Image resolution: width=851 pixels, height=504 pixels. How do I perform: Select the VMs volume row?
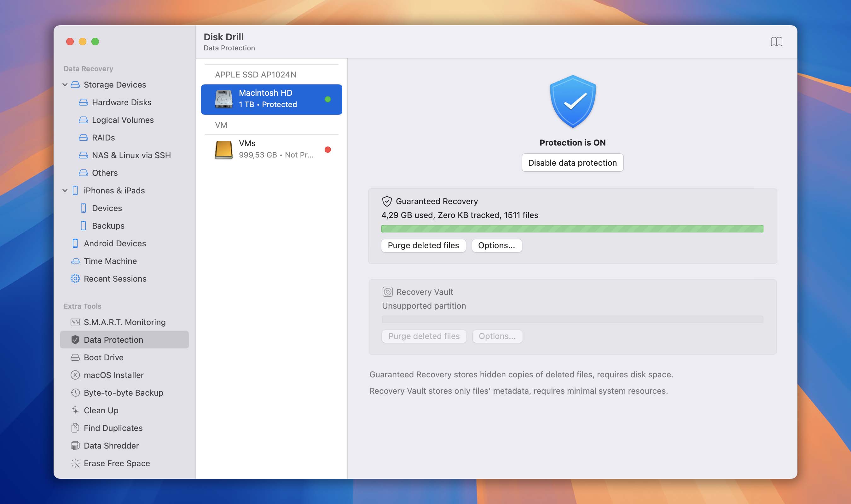tap(271, 150)
